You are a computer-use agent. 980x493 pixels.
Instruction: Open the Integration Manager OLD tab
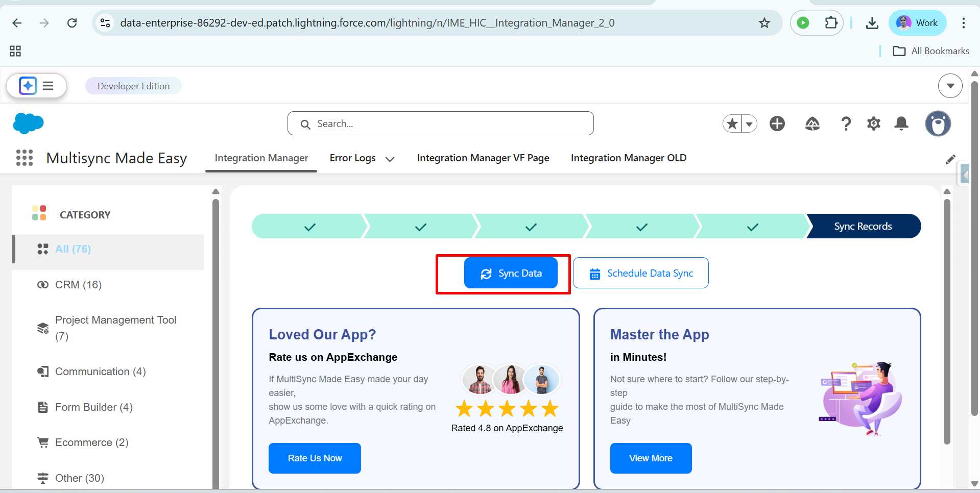coord(629,158)
